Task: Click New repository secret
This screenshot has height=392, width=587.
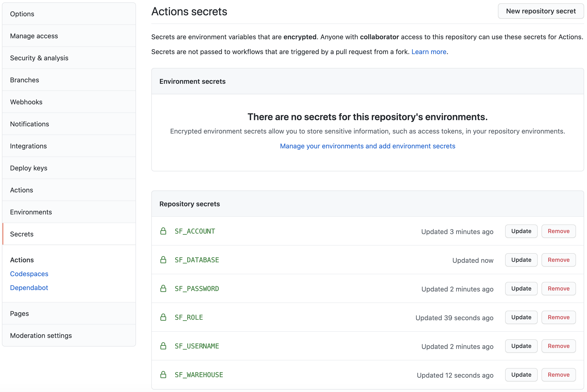Action: pos(541,11)
